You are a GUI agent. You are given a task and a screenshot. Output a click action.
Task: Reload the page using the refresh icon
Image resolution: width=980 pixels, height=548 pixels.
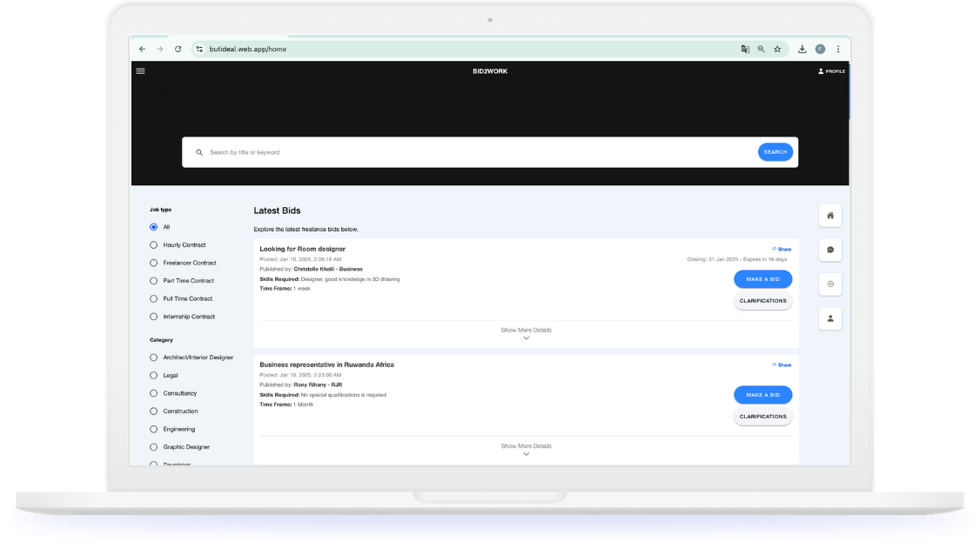pyautogui.click(x=178, y=50)
